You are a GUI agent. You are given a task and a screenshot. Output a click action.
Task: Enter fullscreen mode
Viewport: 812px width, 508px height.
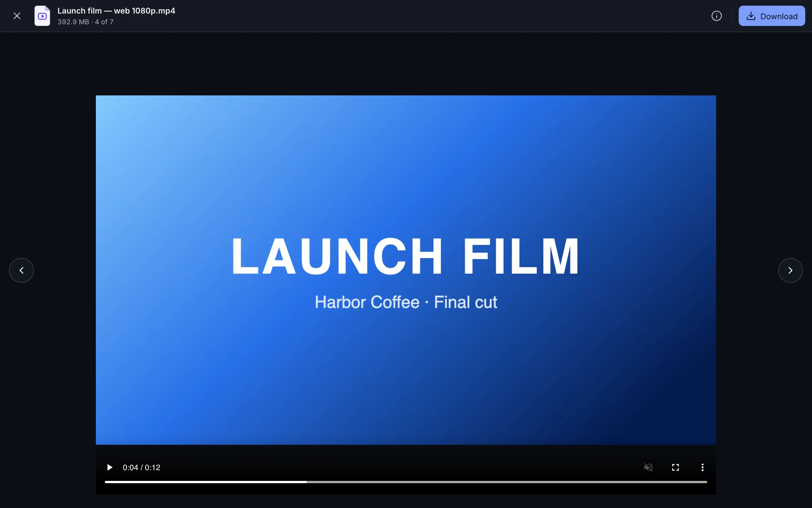(x=676, y=467)
